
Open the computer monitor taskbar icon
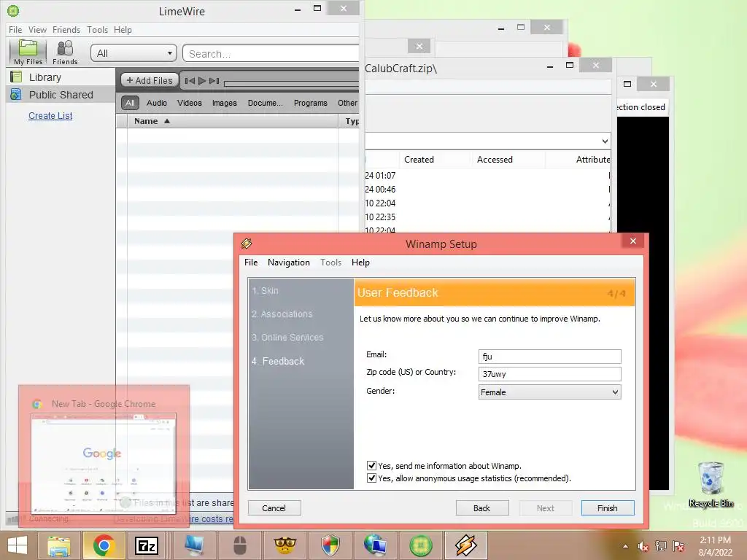(x=194, y=545)
